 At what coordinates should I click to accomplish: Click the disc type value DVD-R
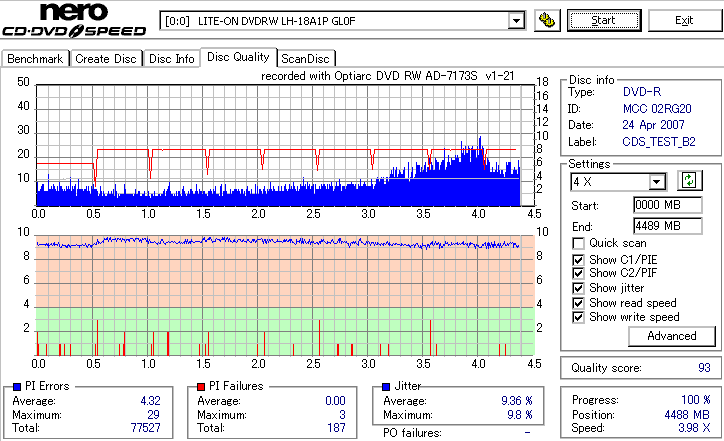click(642, 92)
